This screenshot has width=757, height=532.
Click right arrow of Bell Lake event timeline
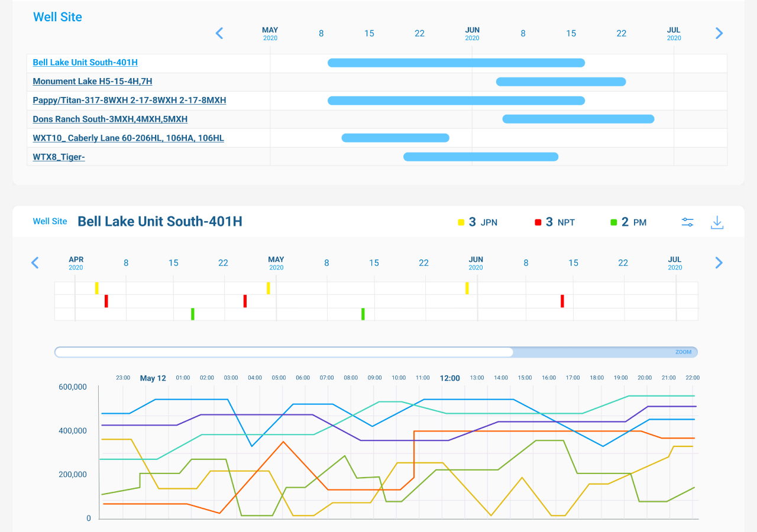pyautogui.click(x=719, y=262)
